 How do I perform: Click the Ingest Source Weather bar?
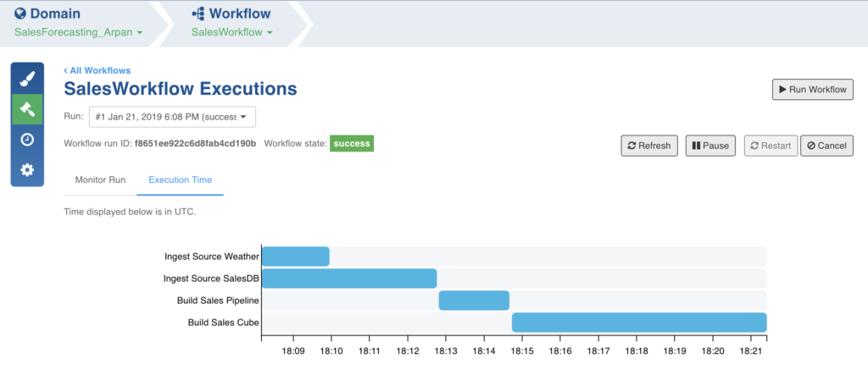[x=296, y=257]
